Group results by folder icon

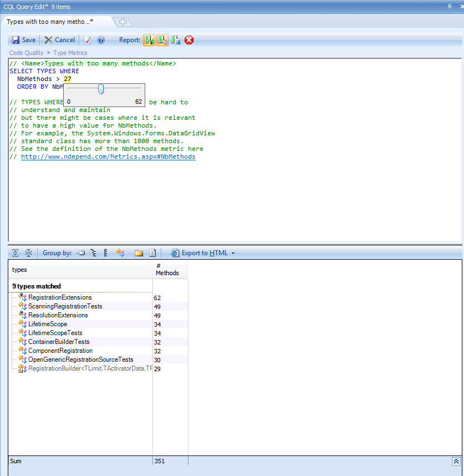[x=139, y=253]
